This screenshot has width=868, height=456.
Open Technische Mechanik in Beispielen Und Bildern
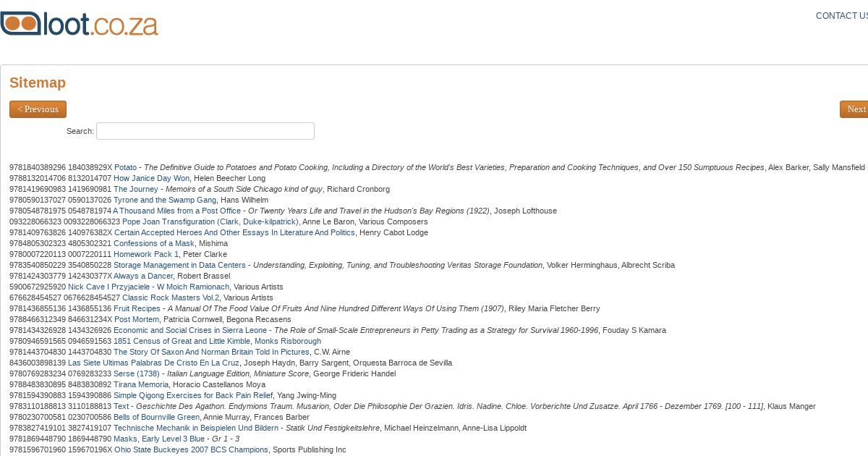coord(196,428)
